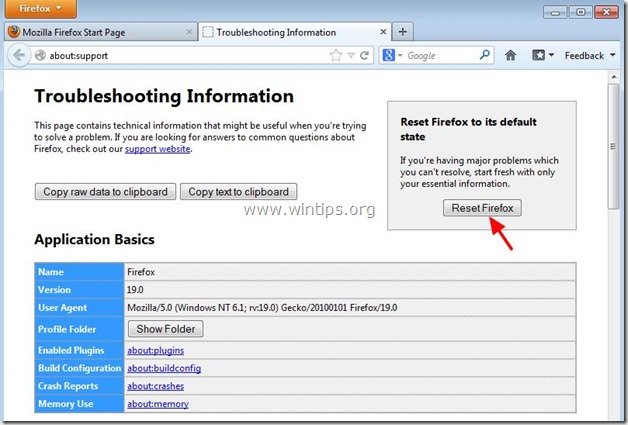Maximize the Firefox window
Screen dimensions: 628x425
[x=580, y=12]
